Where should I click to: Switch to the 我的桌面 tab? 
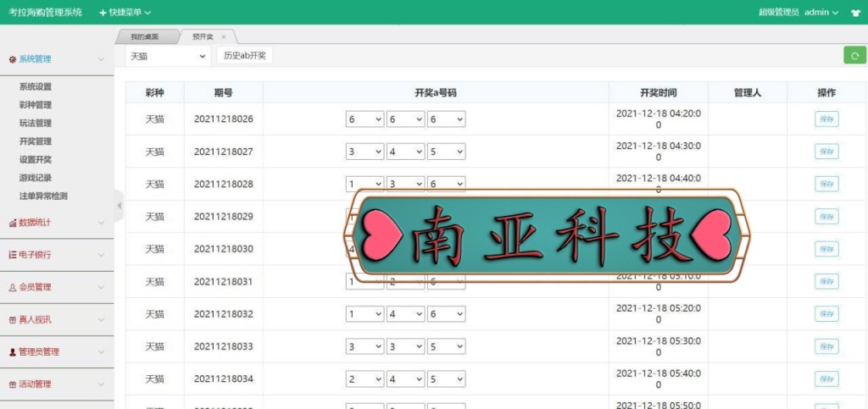[145, 37]
